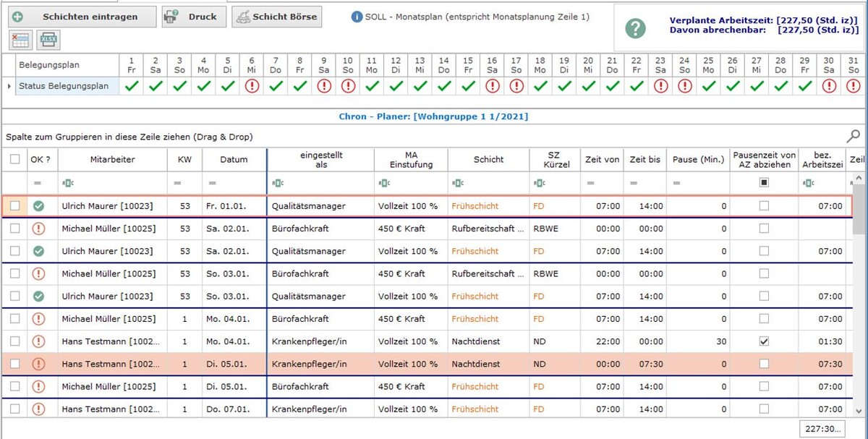The width and height of the screenshot is (868, 439).
Task: Uncheck Pausenzeit checkbox in Nachtdienst 22:00 row
Action: [764, 341]
